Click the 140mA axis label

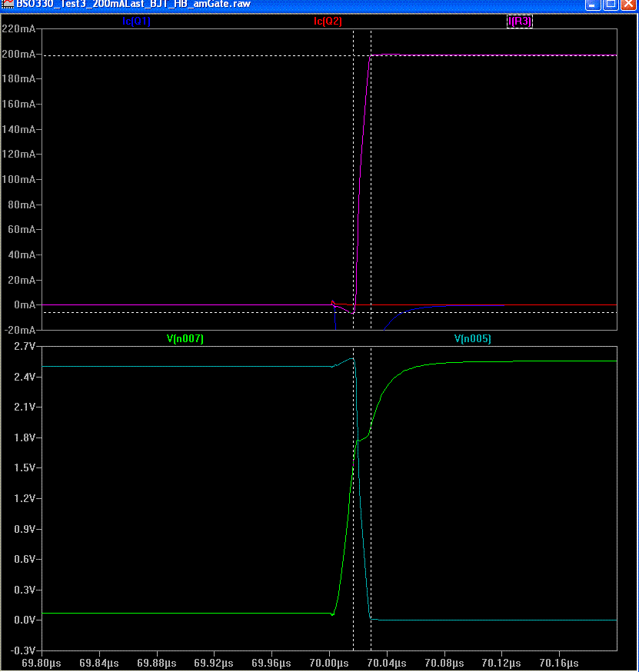tap(19, 129)
